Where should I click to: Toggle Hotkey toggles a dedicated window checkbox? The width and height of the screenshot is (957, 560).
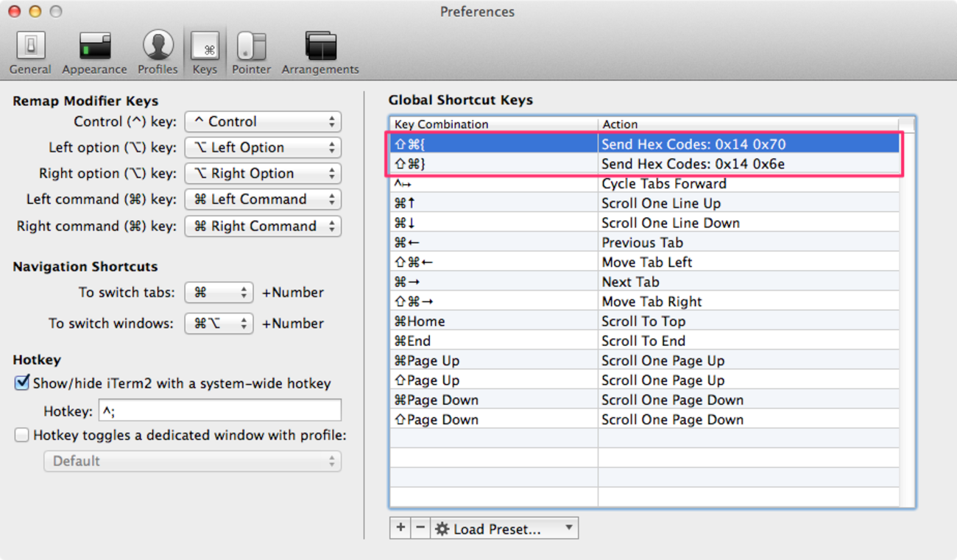click(22, 435)
